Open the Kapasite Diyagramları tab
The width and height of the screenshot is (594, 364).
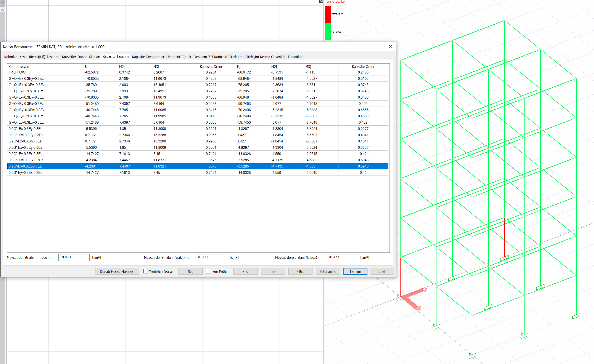[148, 57]
